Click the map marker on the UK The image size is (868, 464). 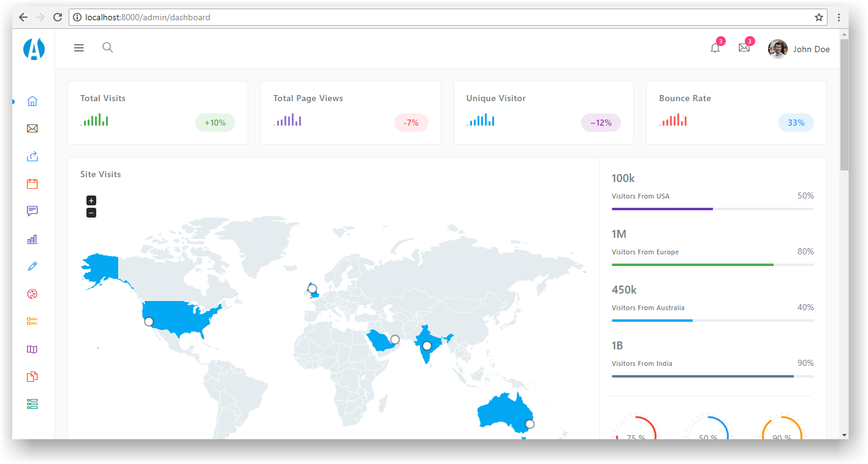pos(312,288)
